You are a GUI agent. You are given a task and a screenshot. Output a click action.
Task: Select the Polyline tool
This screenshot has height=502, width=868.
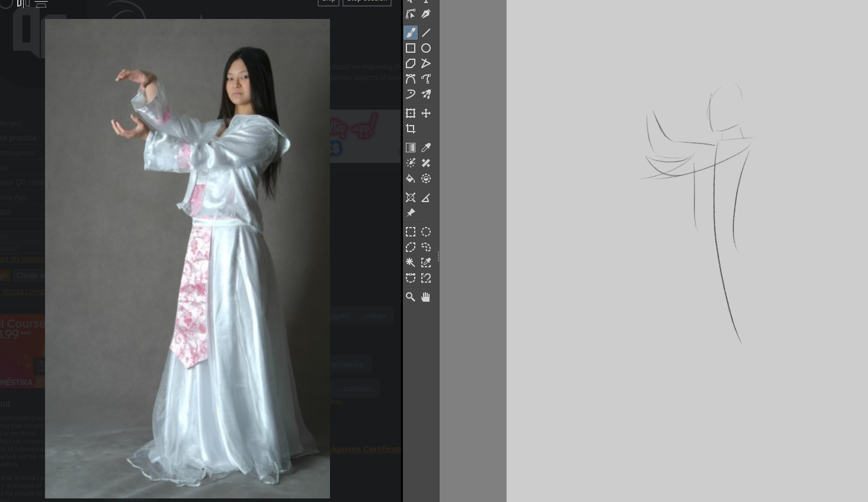(426, 63)
